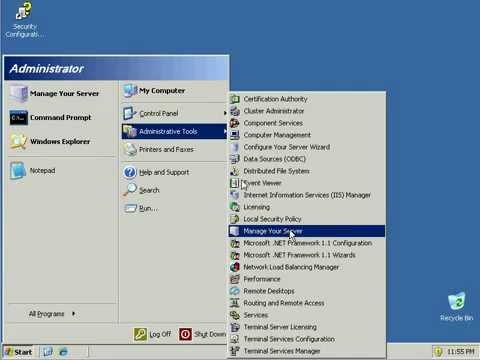Click Microsoft .NET Framework 1.1 Configuration icon

(235, 243)
